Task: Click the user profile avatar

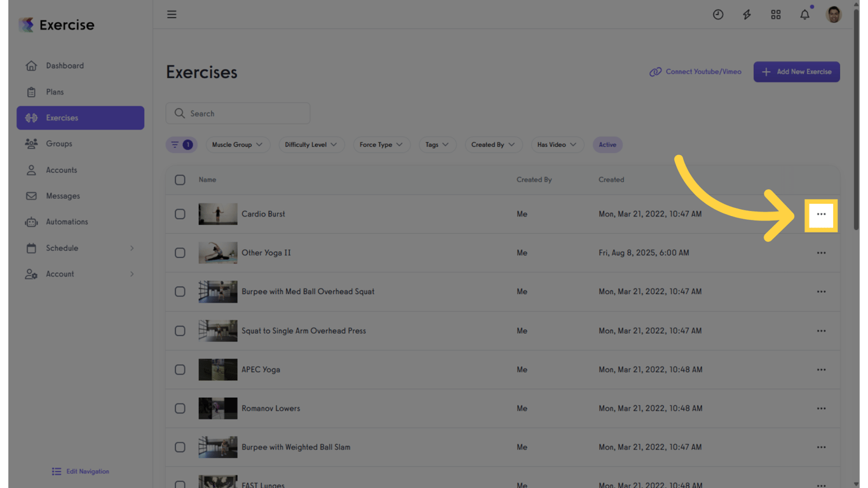Action: (834, 15)
